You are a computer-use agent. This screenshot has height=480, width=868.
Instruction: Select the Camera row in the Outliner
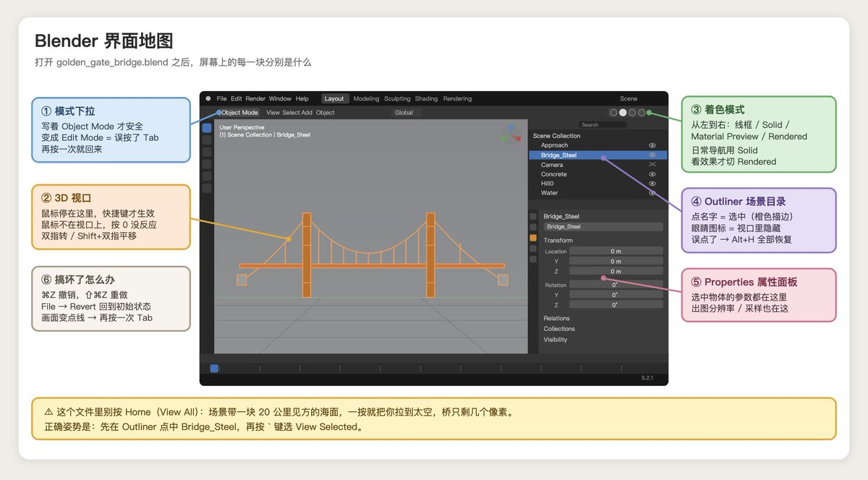tap(598, 165)
